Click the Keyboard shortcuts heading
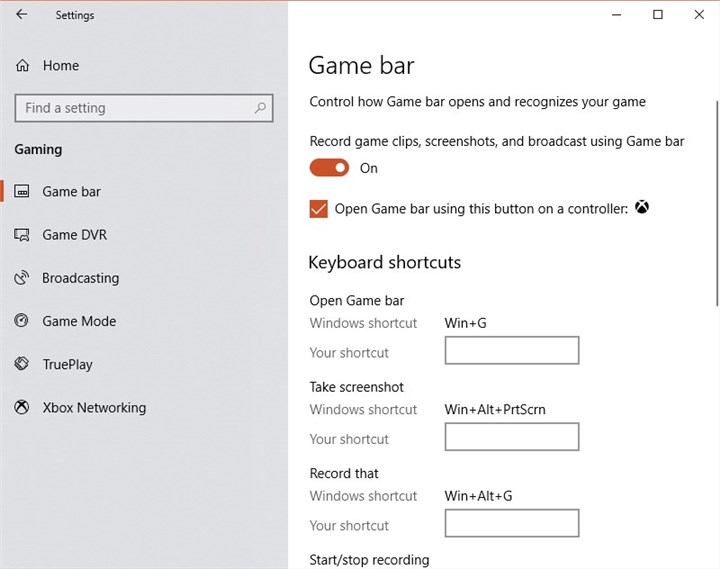Image resolution: width=720 pixels, height=569 pixels. coord(385,262)
